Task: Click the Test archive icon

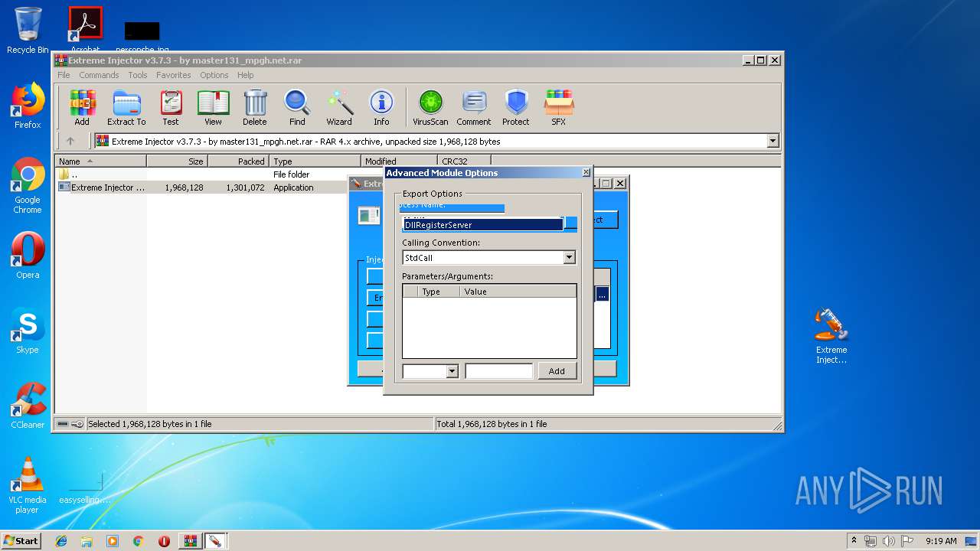Action: tap(171, 107)
